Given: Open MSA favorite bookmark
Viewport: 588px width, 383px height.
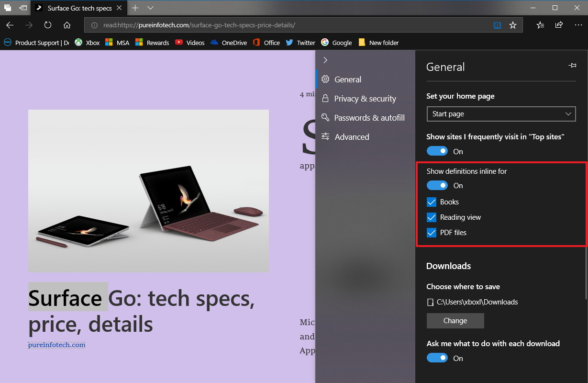Looking at the screenshot, I should [117, 43].
